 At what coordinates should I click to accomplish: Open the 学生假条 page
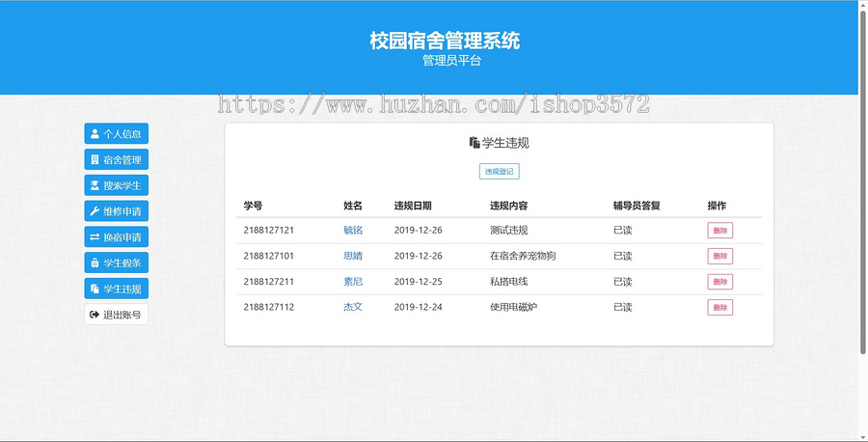117,262
